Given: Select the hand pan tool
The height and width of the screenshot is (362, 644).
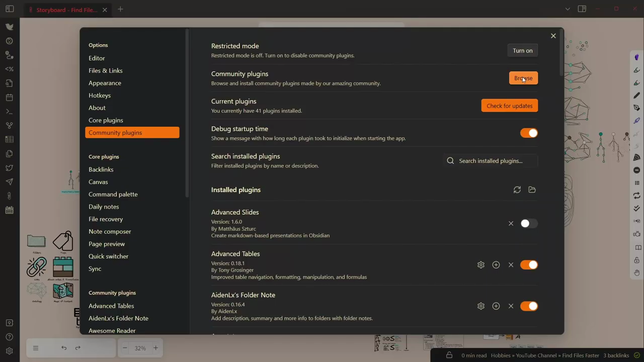Looking at the screenshot, I should [637, 273].
